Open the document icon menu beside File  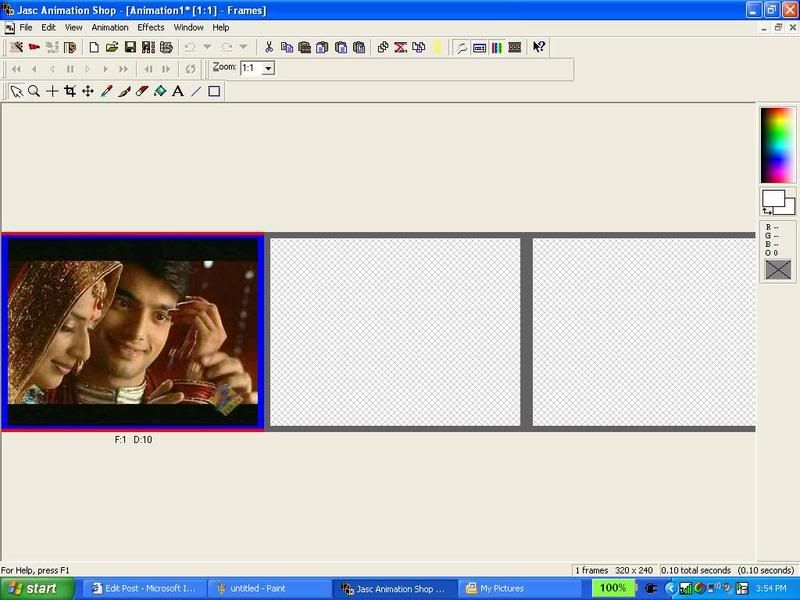[x=10, y=28]
